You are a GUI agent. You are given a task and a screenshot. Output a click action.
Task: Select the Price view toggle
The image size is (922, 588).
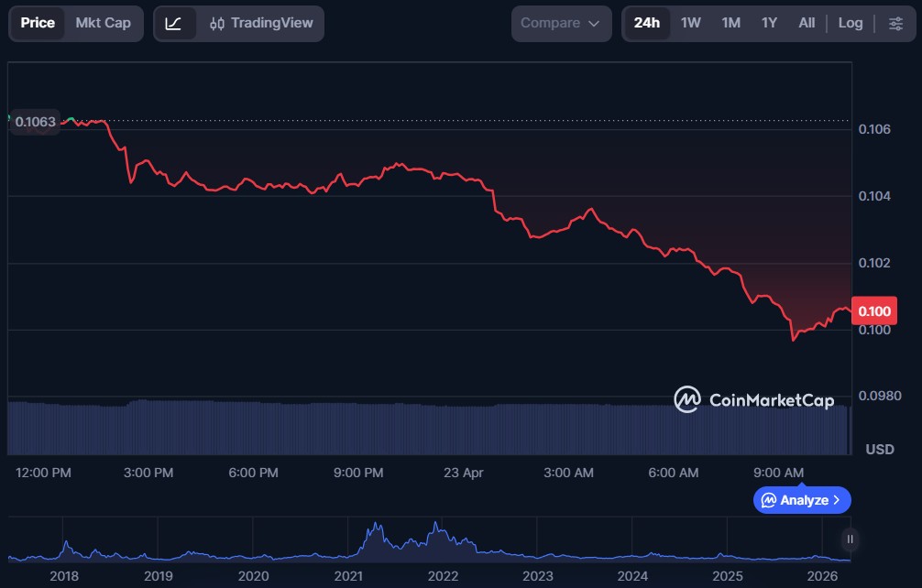(38, 23)
